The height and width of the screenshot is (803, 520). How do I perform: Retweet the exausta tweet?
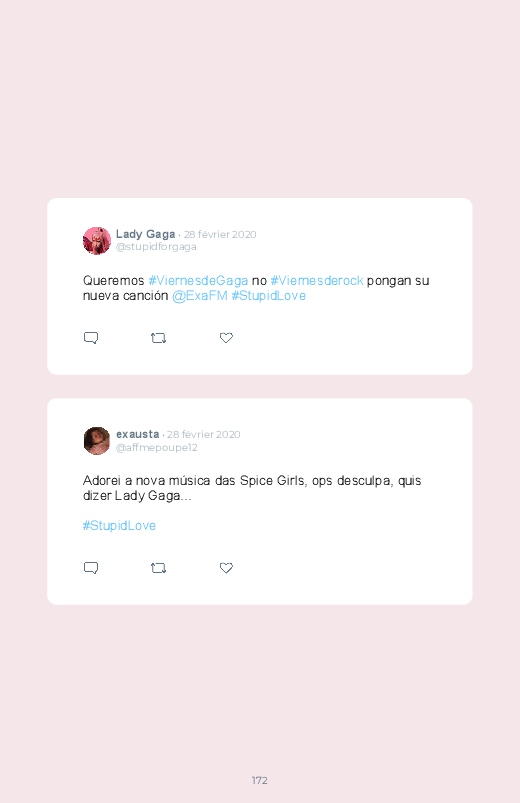158,568
